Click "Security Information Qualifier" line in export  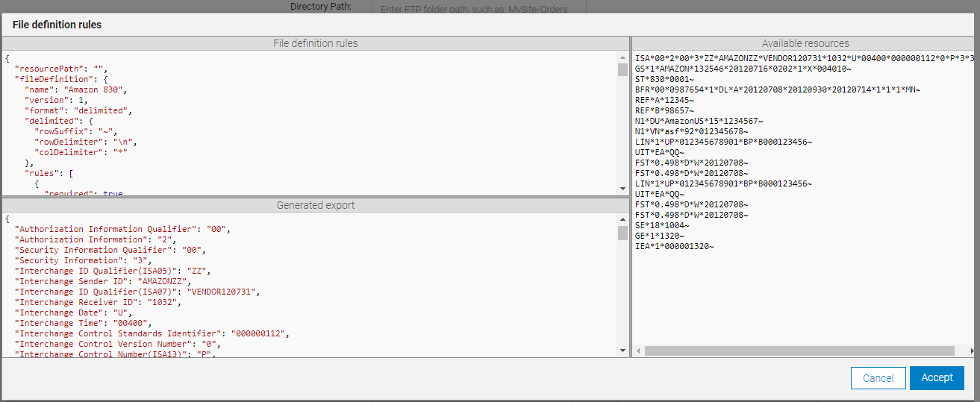coord(110,250)
